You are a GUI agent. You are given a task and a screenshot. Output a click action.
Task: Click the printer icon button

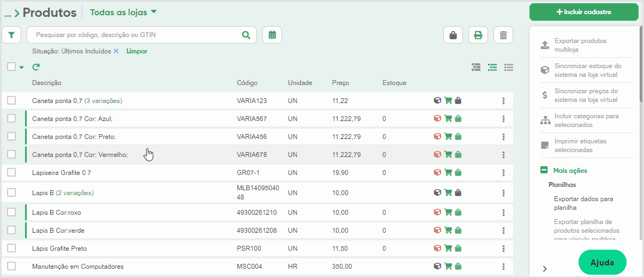(478, 35)
